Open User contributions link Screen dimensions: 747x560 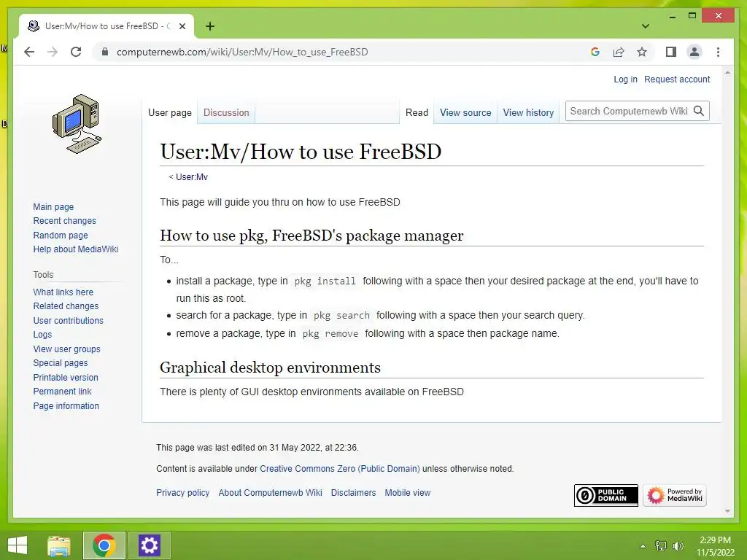[68, 321]
